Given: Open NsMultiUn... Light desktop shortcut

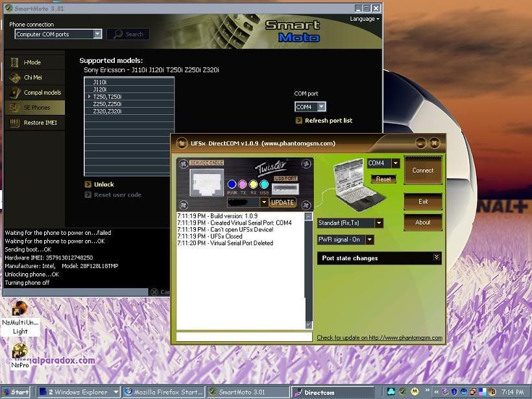Looking at the screenshot, I should (x=20, y=319).
